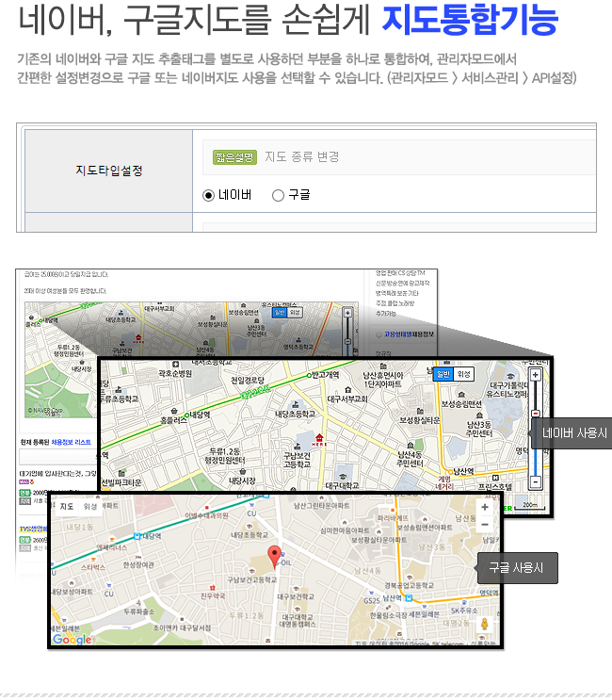Screen dimensions: 612x700
Task: Click the 네이버 사용시 callout label
Action: [x=573, y=433]
